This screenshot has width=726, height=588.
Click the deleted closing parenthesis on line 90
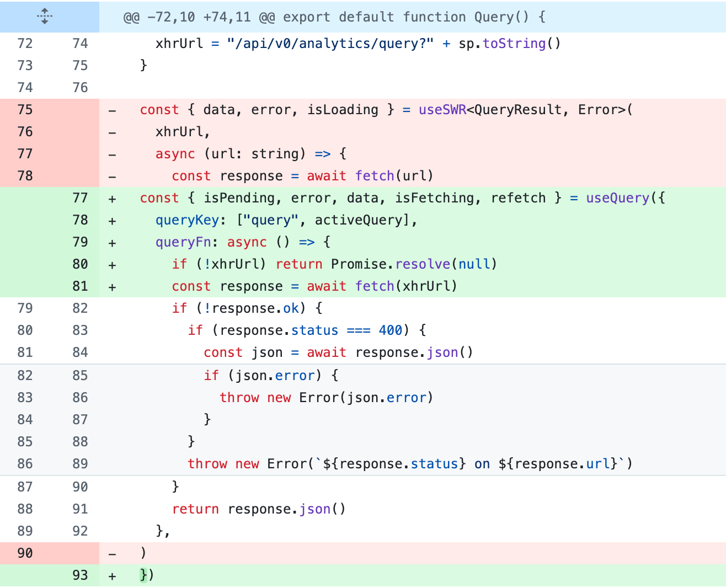coord(144,553)
